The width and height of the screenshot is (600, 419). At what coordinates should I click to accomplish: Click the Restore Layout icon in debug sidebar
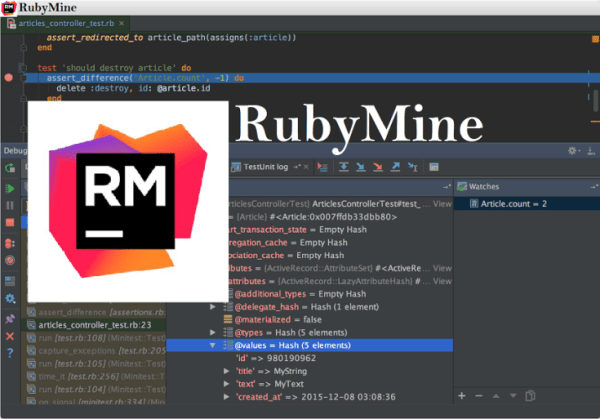(10, 281)
